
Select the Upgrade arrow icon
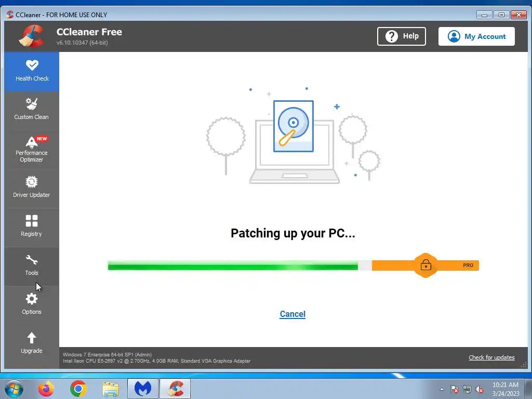(x=32, y=338)
